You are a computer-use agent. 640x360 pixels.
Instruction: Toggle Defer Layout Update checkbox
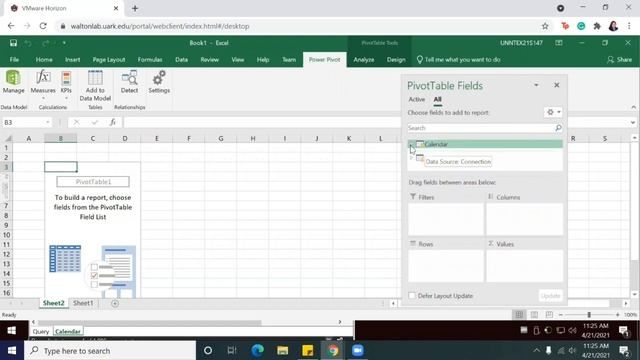[x=412, y=296]
